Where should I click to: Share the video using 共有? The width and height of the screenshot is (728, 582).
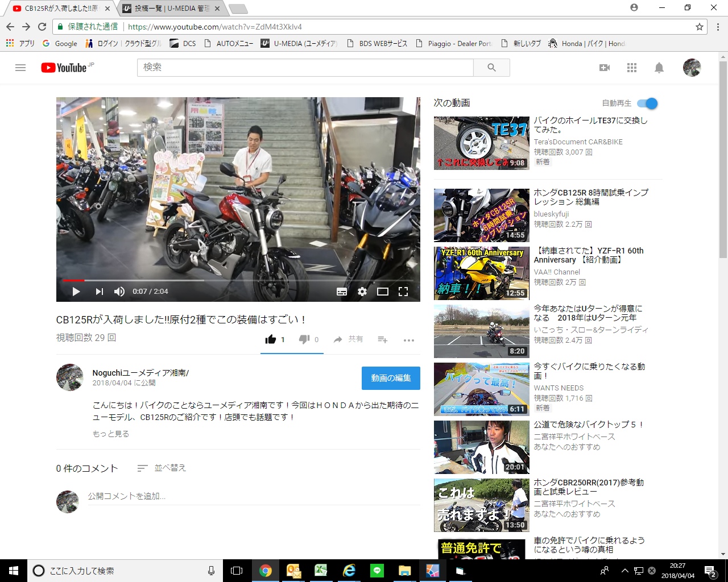pyautogui.click(x=348, y=339)
